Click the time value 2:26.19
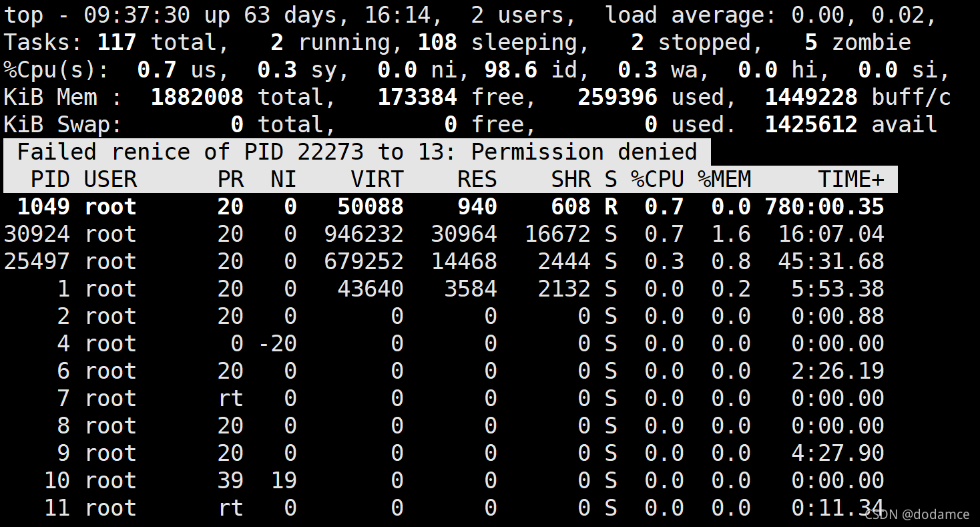This screenshot has width=980, height=527. 838,371
